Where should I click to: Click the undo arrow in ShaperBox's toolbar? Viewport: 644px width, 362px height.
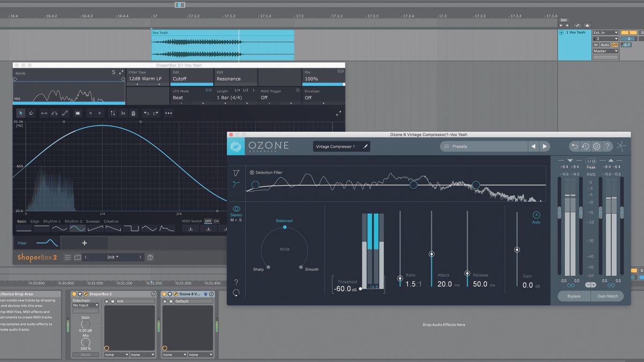pyautogui.click(x=146, y=113)
